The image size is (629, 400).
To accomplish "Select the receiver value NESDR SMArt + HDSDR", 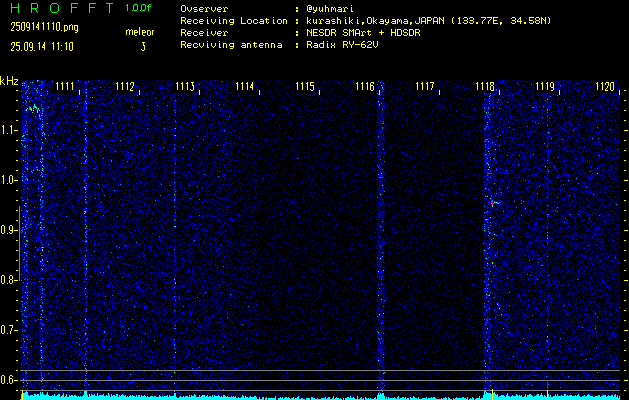I will (x=363, y=33).
